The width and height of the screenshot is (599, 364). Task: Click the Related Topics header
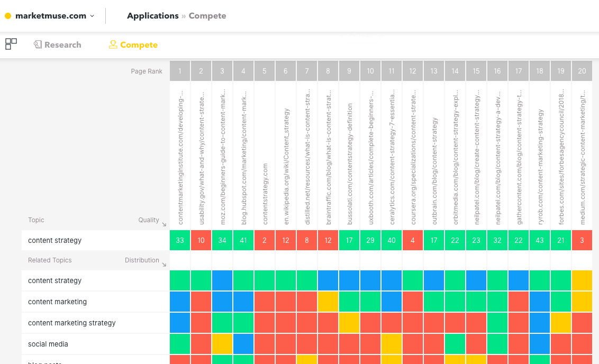(50, 260)
